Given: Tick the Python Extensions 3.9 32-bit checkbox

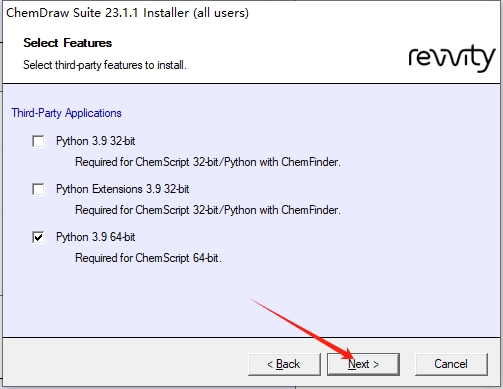Looking at the screenshot, I should (x=38, y=189).
